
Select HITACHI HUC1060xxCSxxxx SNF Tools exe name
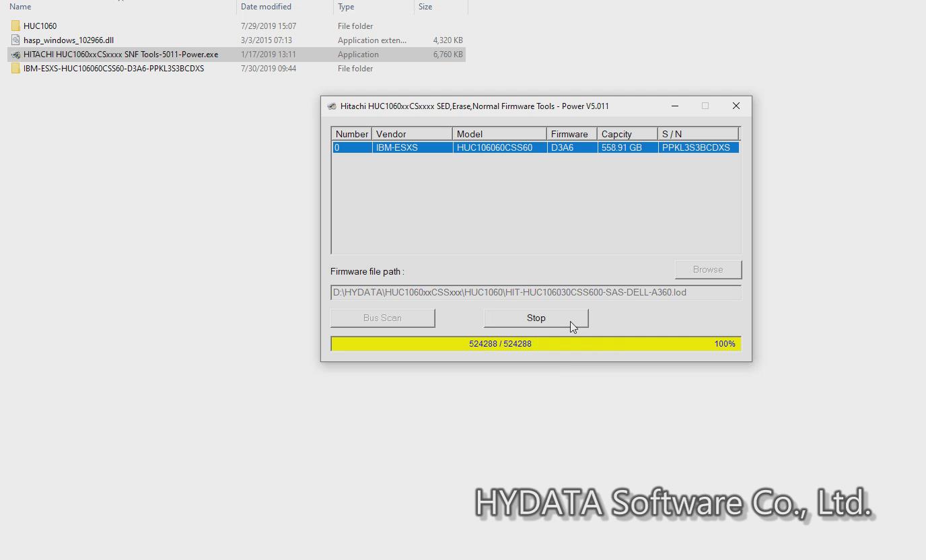[x=121, y=55]
